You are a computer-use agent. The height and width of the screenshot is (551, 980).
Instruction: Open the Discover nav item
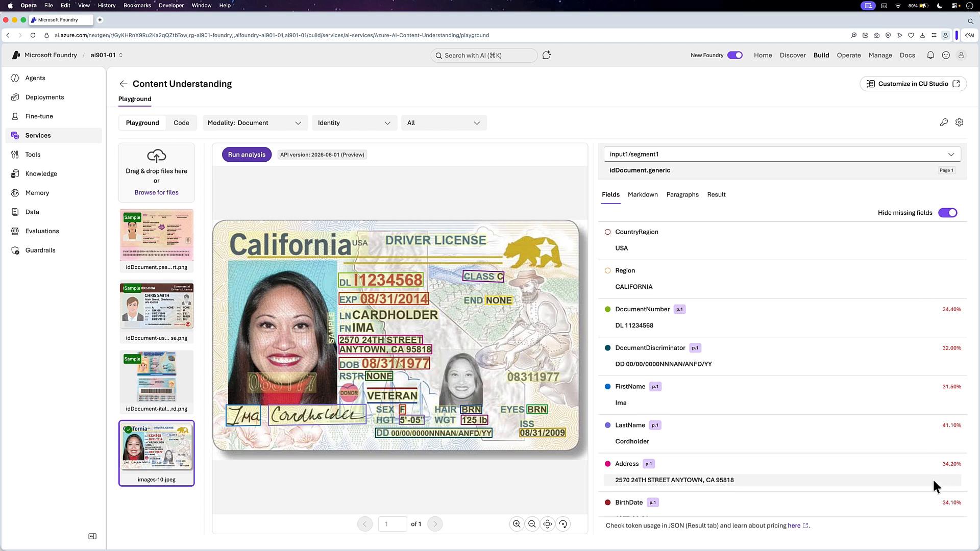793,55
